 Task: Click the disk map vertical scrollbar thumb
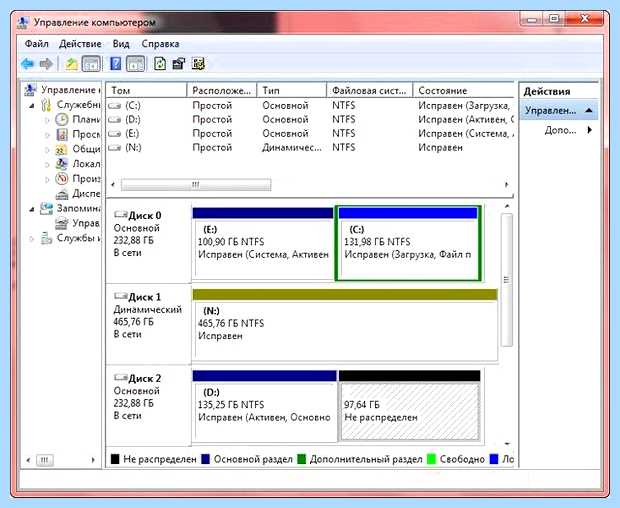point(507,280)
